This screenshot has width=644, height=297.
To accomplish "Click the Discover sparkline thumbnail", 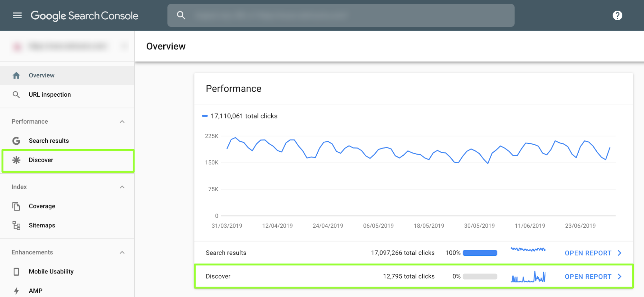I will point(528,277).
